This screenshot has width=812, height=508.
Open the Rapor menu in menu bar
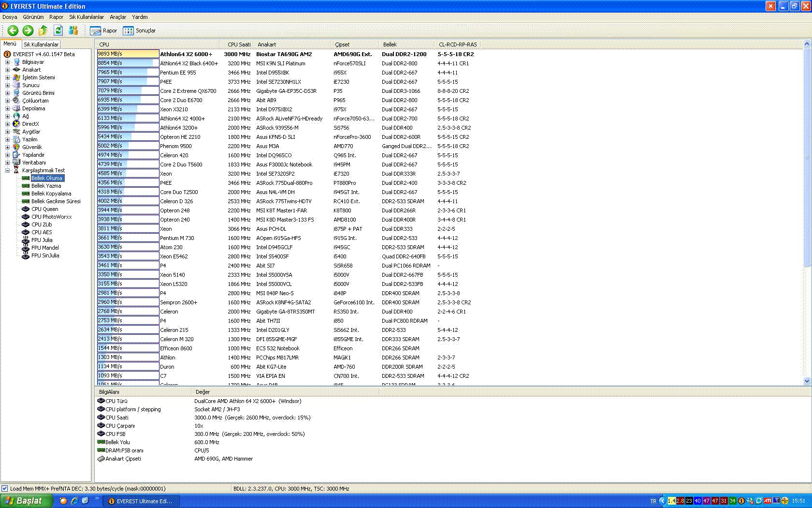tap(56, 17)
